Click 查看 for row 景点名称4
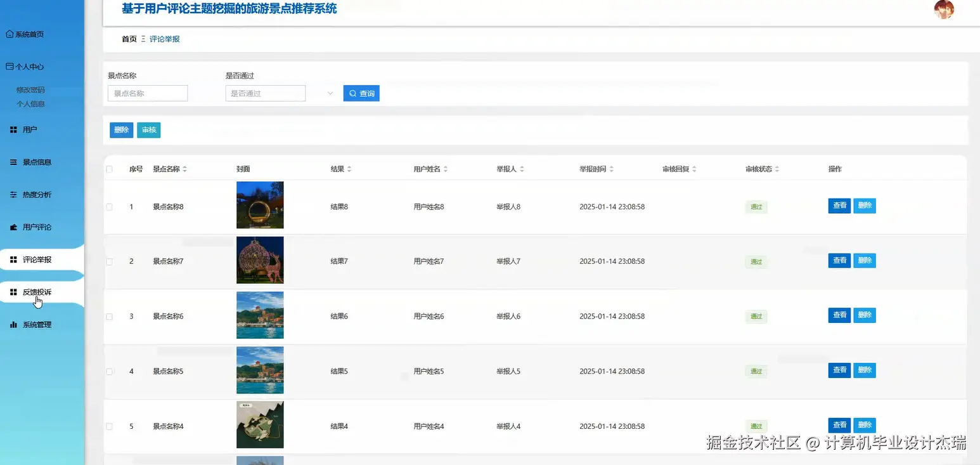 pyautogui.click(x=839, y=425)
